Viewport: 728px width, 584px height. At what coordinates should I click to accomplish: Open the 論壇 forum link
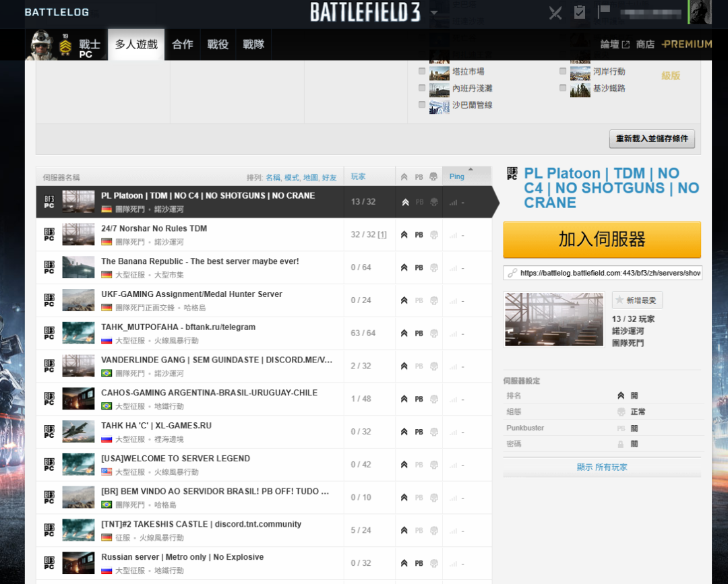click(x=615, y=44)
